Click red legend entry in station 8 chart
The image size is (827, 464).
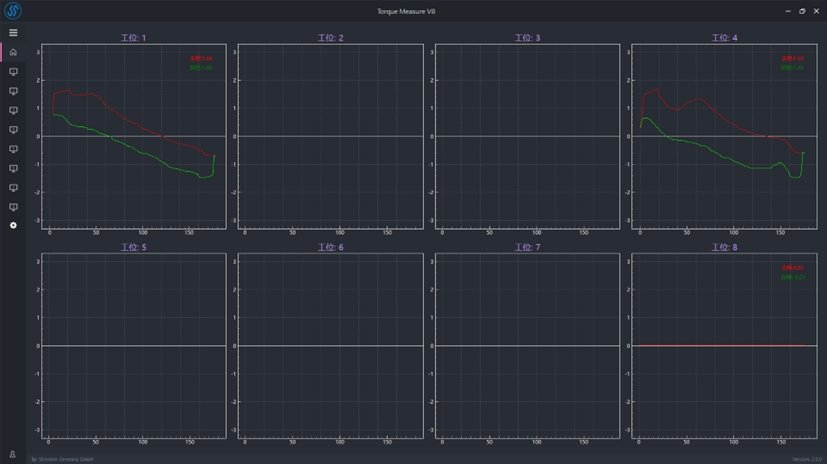point(792,268)
